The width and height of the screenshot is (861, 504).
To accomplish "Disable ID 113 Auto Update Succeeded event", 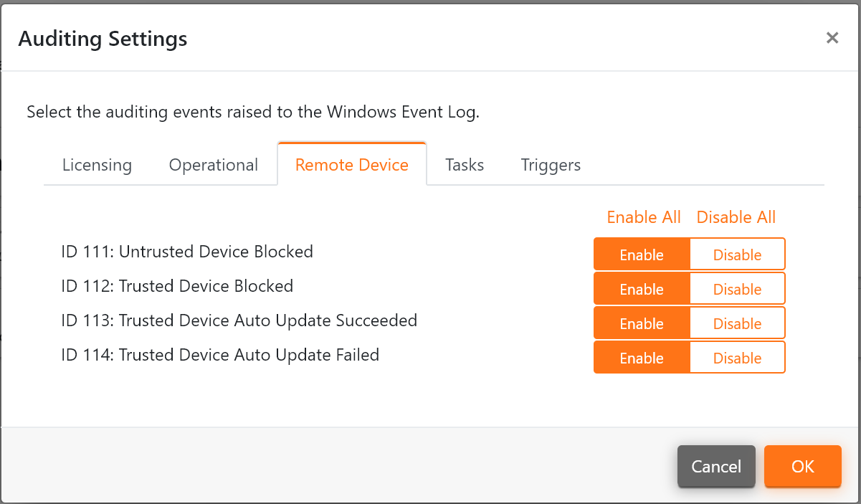I will [x=737, y=323].
